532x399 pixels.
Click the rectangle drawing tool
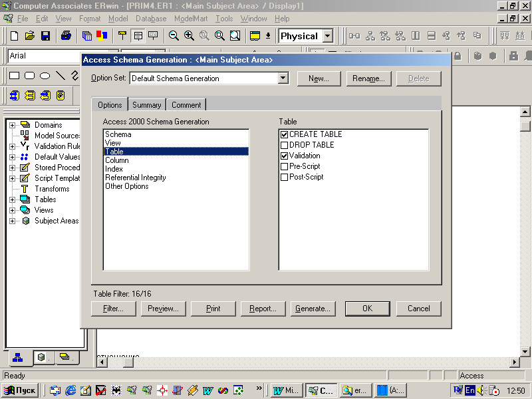(x=14, y=75)
